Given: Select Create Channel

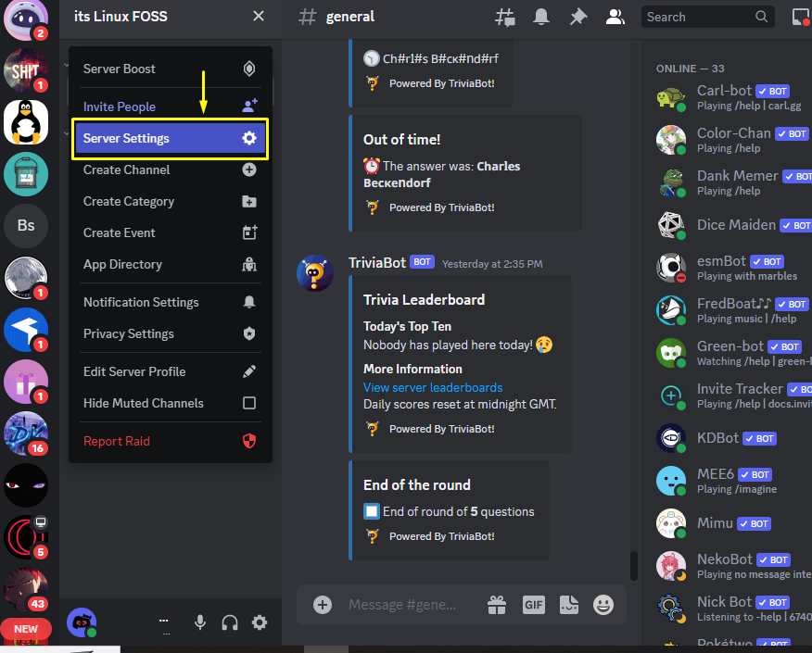Looking at the screenshot, I should click(x=171, y=170).
